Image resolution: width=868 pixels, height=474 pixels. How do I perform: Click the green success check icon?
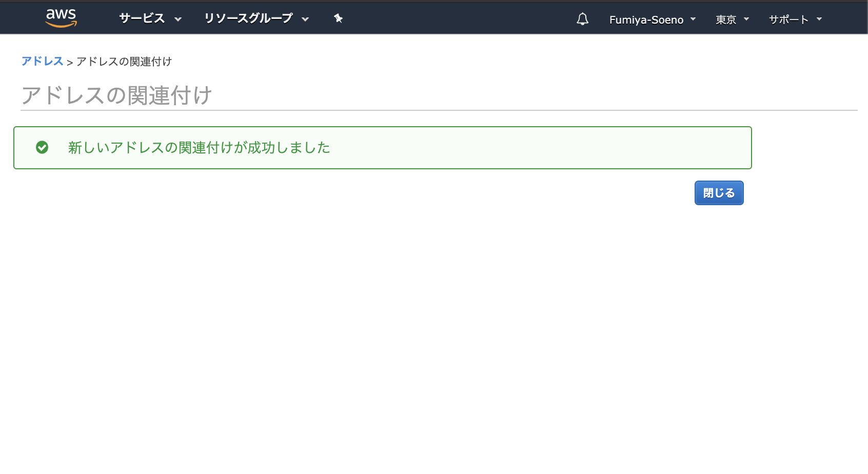[x=43, y=148]
